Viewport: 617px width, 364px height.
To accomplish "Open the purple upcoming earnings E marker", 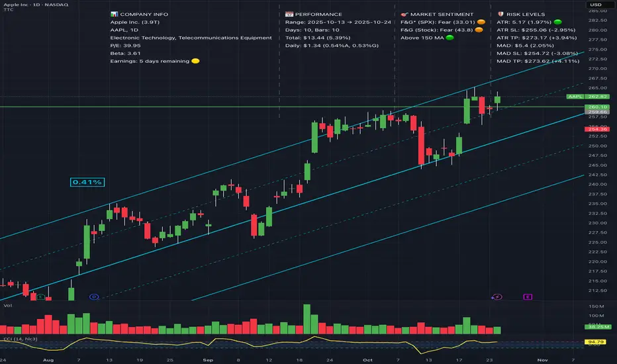I will pos(528,296).
